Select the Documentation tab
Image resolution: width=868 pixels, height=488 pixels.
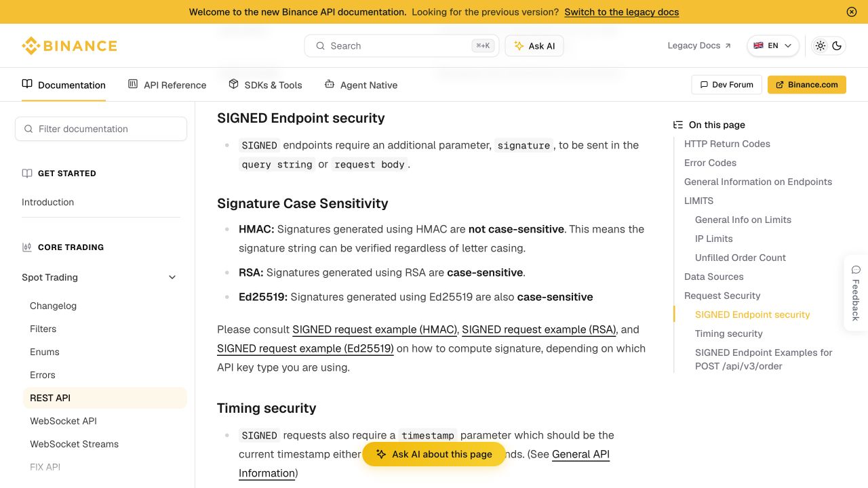64,85
